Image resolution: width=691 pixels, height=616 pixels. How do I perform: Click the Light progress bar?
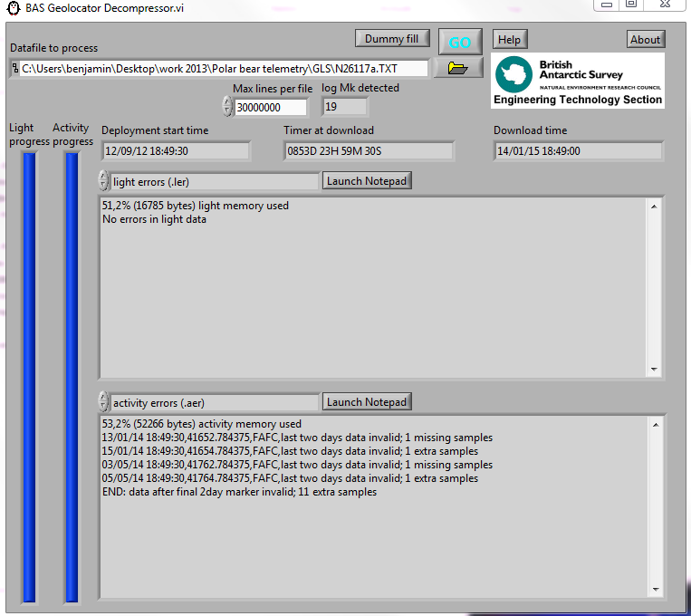tap(29, 377)
